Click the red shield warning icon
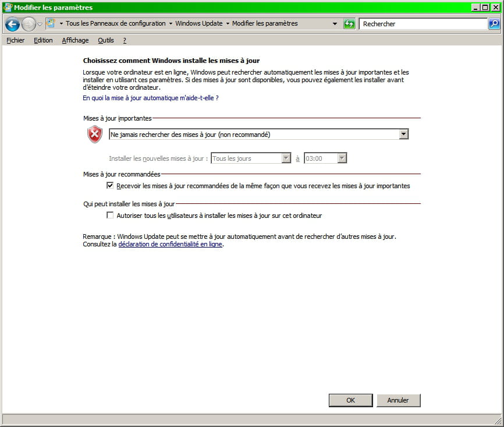The height and width of the screenshot is (427, 504). click(x=95, y=134)
